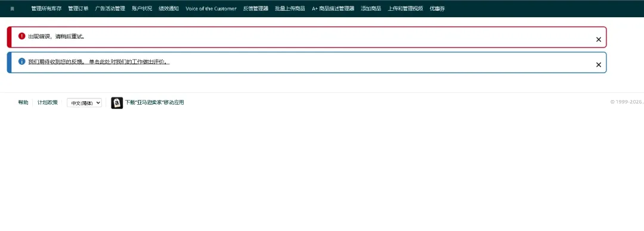Click the blue info icon in feedback banner
Image resolution: width=644 pixels, height=231 pixels.
pos(22,61)
